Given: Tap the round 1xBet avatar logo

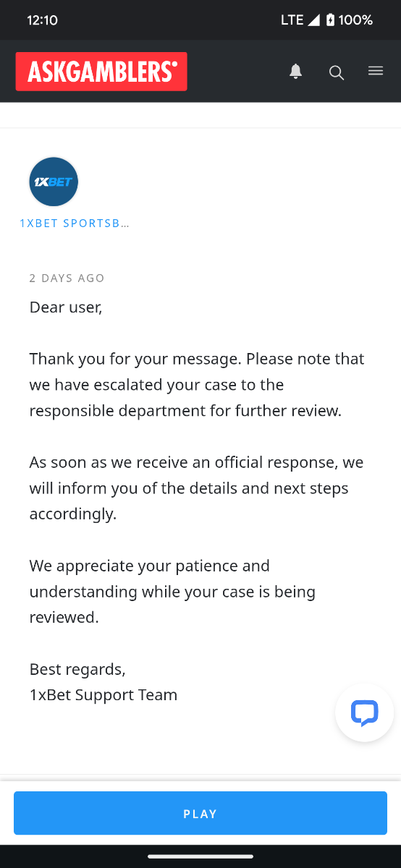Looking at the screenshot, I should (x=54, y=182).
